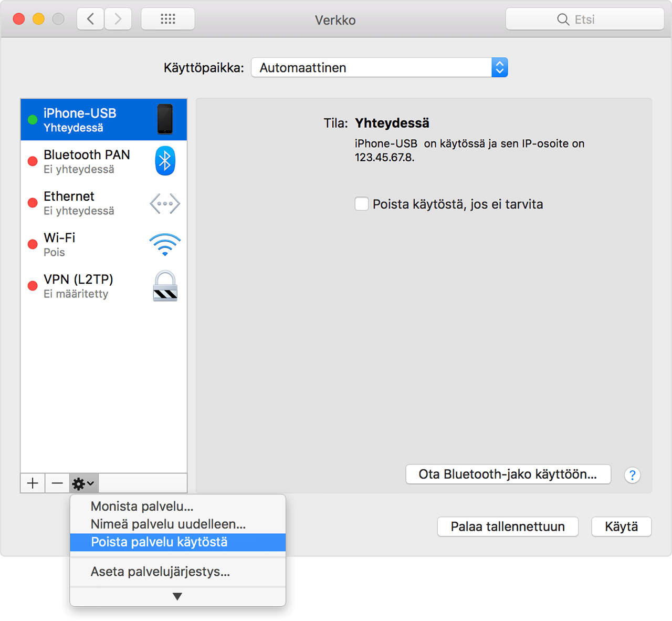Click red status dot of VPN (L2TP)
This screenshot has height=621, width=672.
point(33,286)
